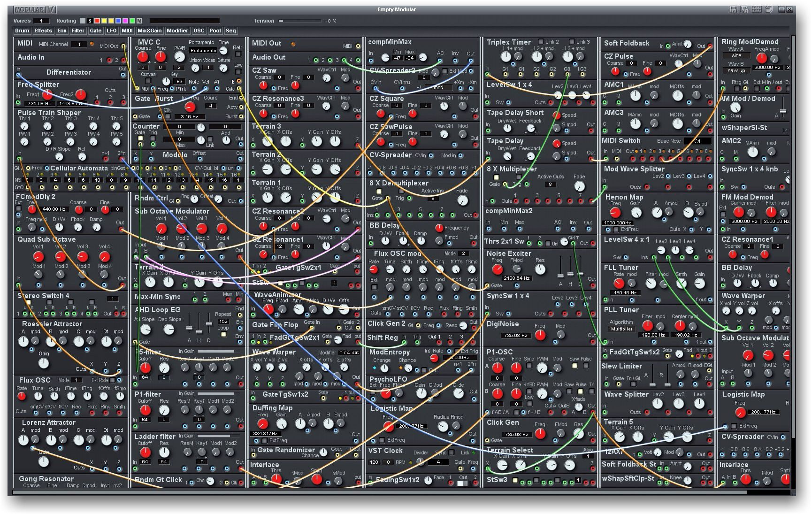Click the MIDI Out jack on MIDI module
The image size is (812, 514).
coord(123,46)
